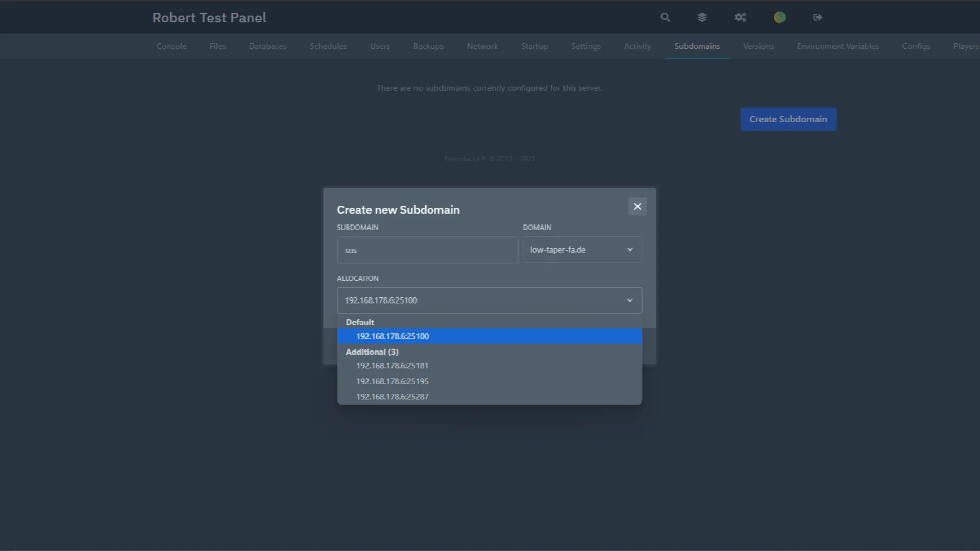Viewport: 980px width, 551px height.
Task: Open the servers layers icon
Action: 702,17
